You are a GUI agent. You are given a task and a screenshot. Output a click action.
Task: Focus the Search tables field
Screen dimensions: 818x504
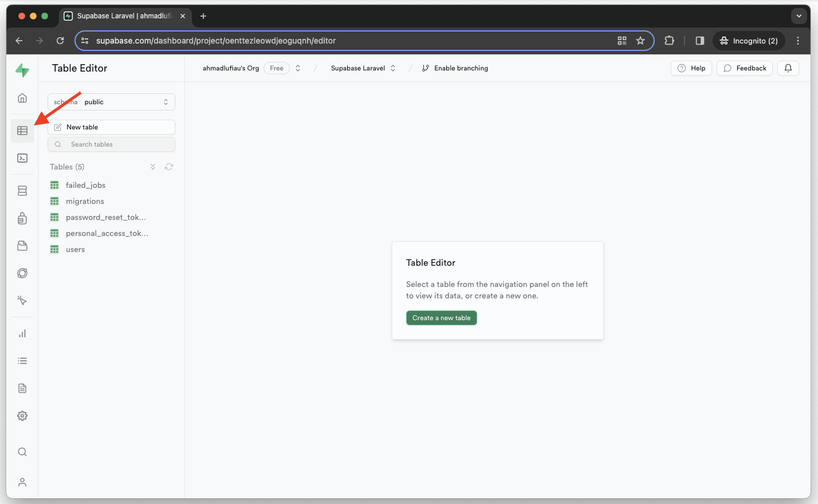[111, 144]
